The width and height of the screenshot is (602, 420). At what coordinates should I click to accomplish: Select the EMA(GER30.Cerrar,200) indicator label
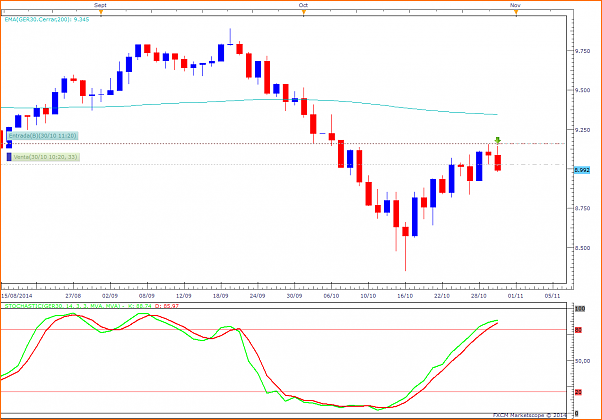coord(47,19)
